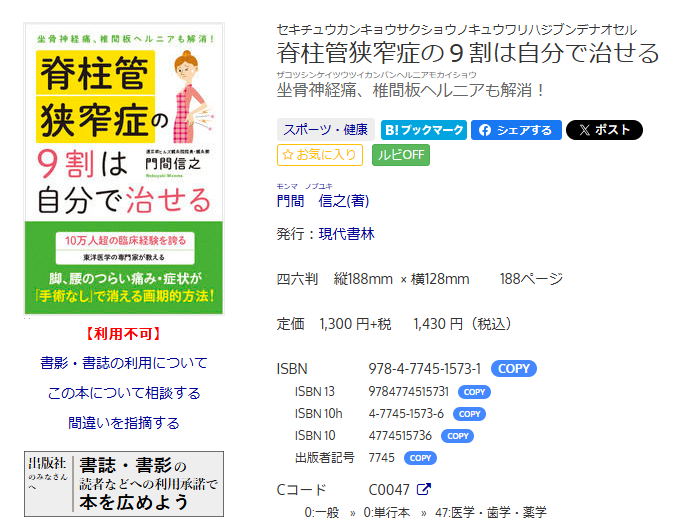This screenshot has height=525, width=697.
Task: Click the 188ページ page count text
Action: click(x=531, y=279)
